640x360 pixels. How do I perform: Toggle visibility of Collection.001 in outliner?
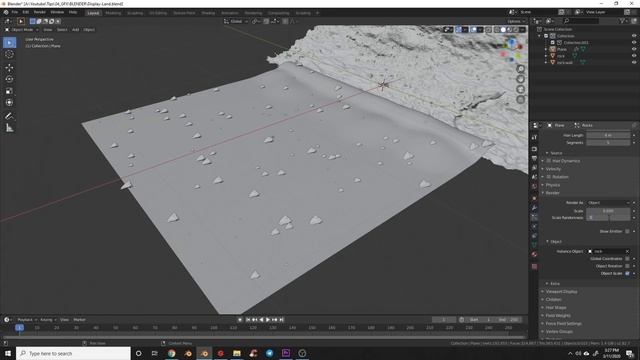point(634,42)
